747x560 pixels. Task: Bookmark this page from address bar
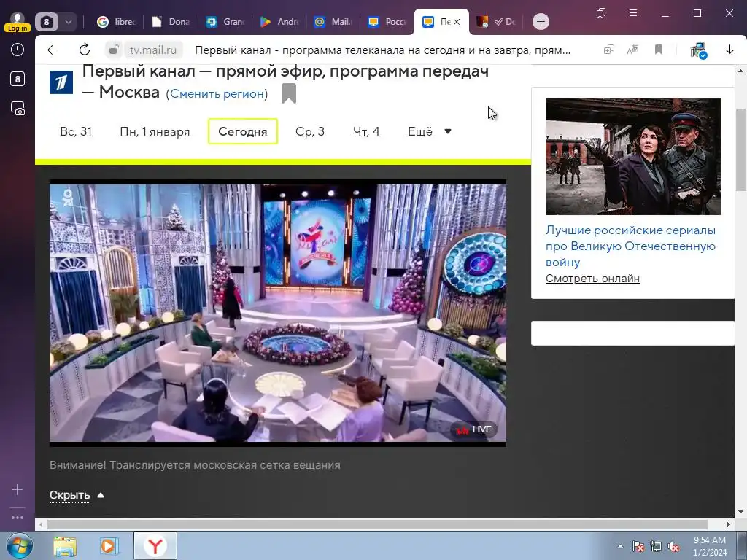point(659,50)
